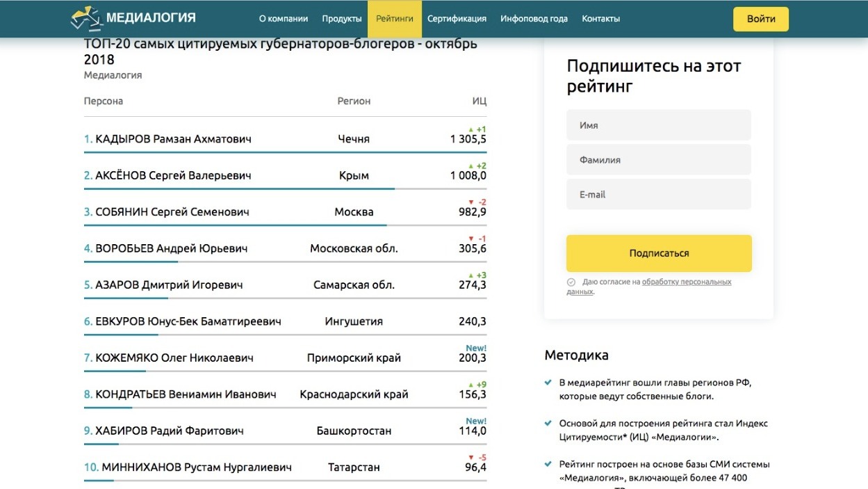Screen dimensions: 868x489
Task: Select the Рейтинги tab
Action: [x=395, y=19]
